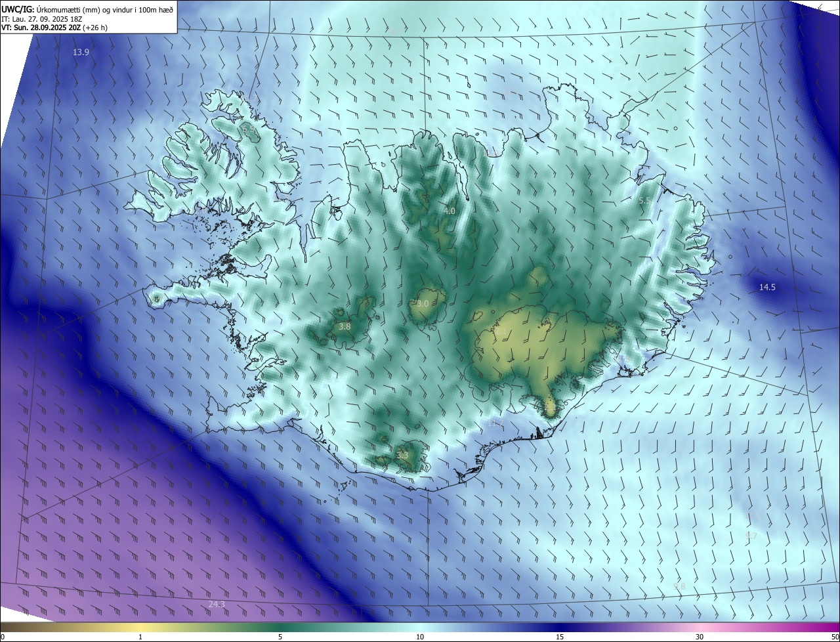Screen dimensions: 840x642
Task: Click the 13.9 value label on the map
Action: pyautogui.click(x=81, y=52)
